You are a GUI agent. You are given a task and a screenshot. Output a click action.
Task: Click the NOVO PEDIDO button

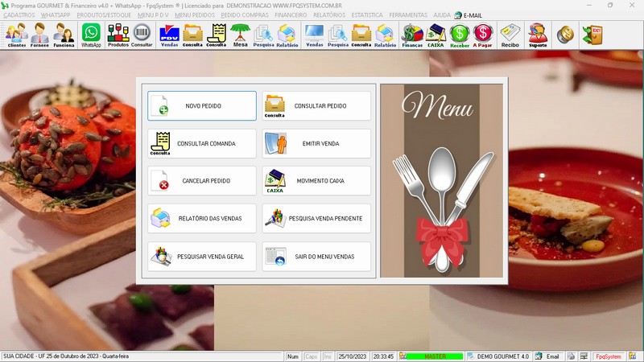[x=202, y=106]
